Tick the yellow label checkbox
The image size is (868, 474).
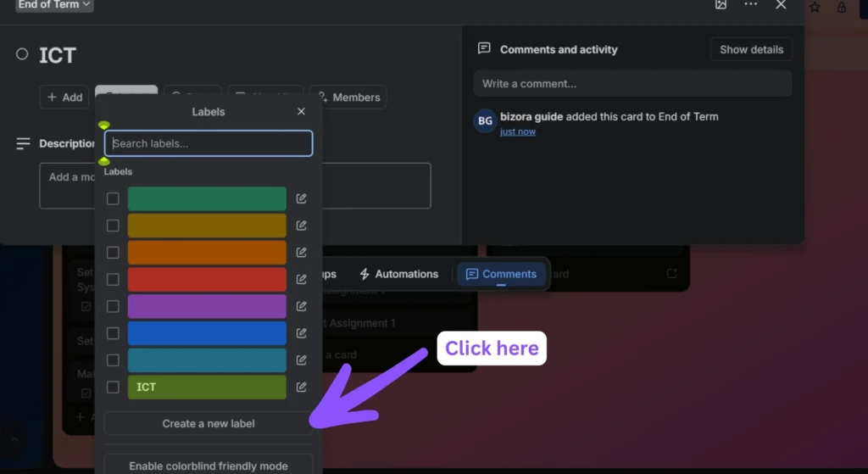(113, 226)
